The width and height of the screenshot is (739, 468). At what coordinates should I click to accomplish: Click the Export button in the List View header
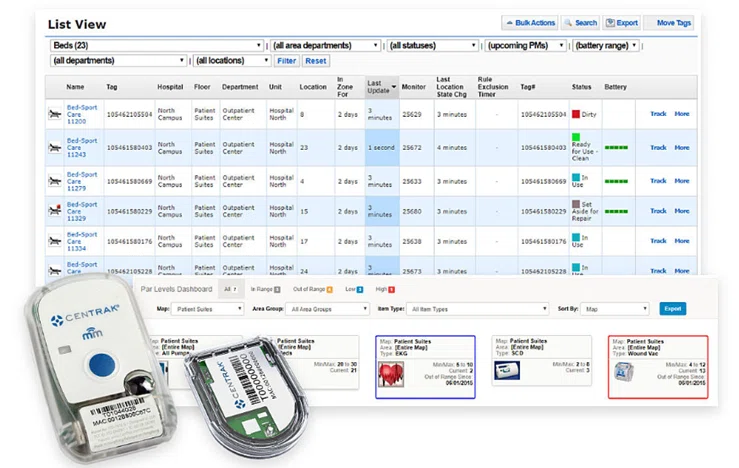point(622,23)
